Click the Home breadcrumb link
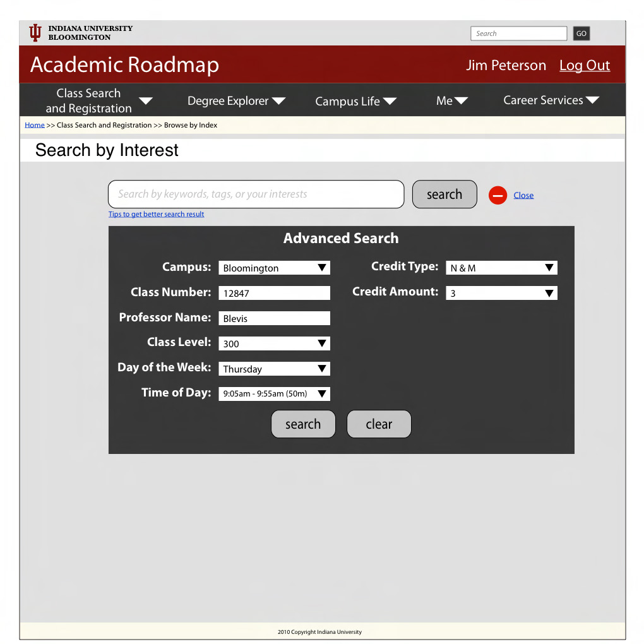Viewport: 644px width, 644px height. click(x=35, y=125)
